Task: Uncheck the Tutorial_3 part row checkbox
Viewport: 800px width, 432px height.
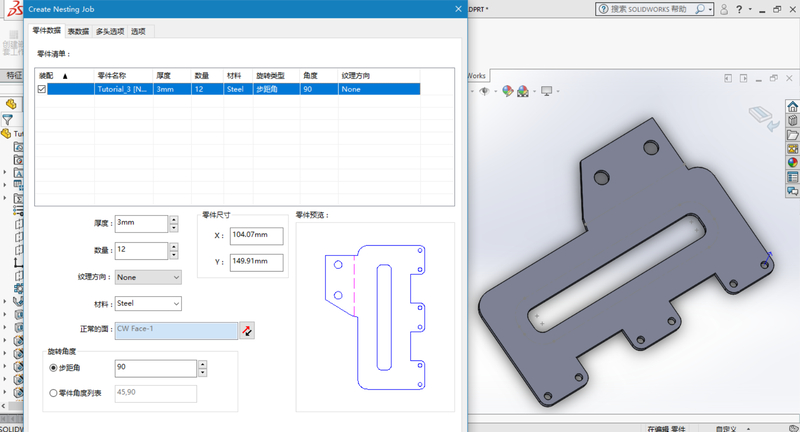Action: 41,89
